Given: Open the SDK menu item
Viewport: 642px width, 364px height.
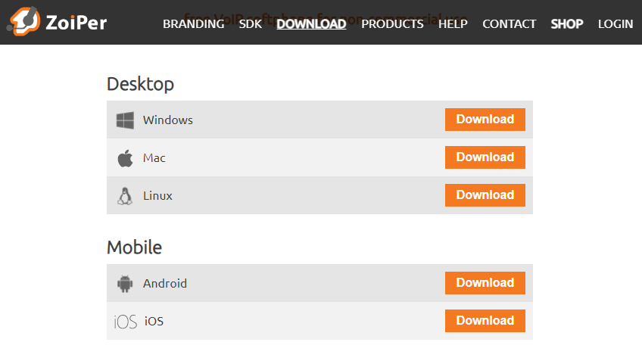Looking at the screenshot, I should tap(250, 23).
